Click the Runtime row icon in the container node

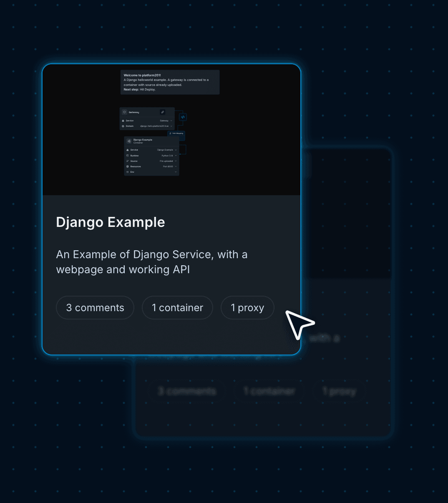[127, 156]
